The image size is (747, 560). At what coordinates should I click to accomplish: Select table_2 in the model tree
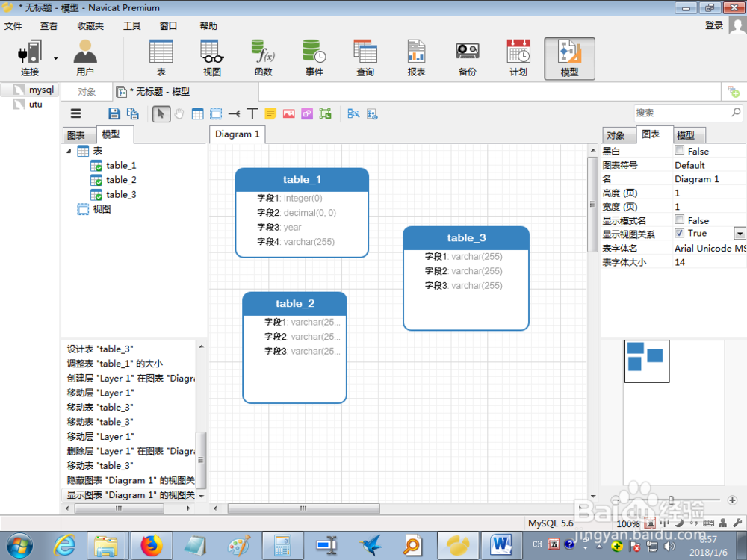tap(121, 180)
